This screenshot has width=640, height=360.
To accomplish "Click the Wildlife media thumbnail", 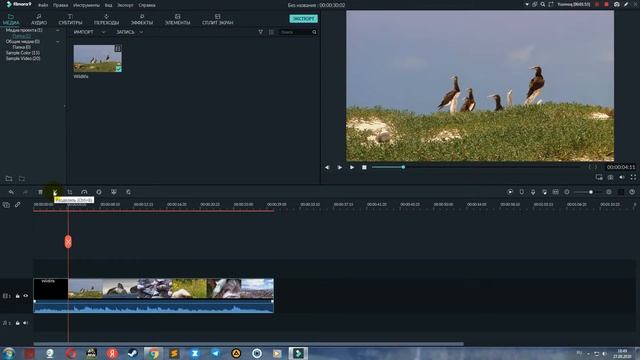I will [98, 58].
